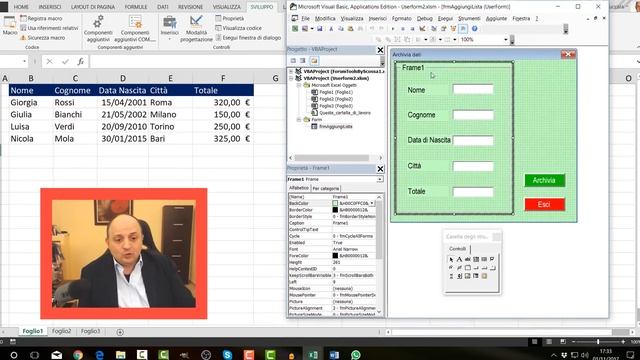Viewport: 640px width, 360px height.
Task: Open the LAYOUT DI PAGINA ribbon tab
Action: coord(93,7)
